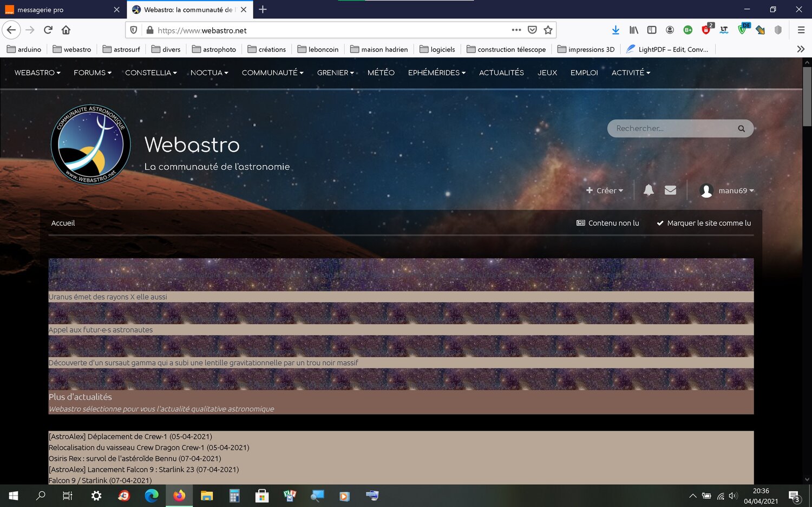Screen dimensions: 812x507
Task: Expand the NOCTUA menu
Action: 209,73
